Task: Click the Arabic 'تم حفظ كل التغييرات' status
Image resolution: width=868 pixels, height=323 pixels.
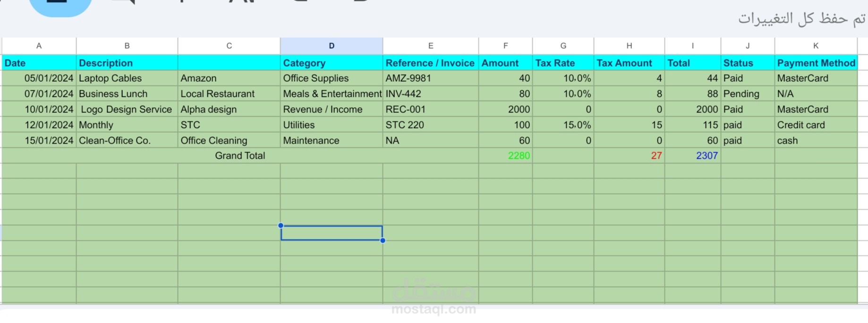Action: (802, 18)
